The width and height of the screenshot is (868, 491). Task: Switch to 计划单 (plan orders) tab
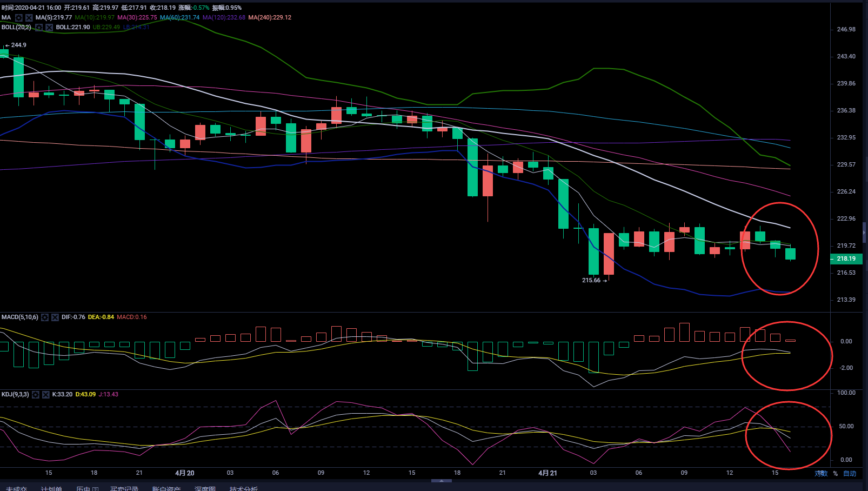(51, 488)
